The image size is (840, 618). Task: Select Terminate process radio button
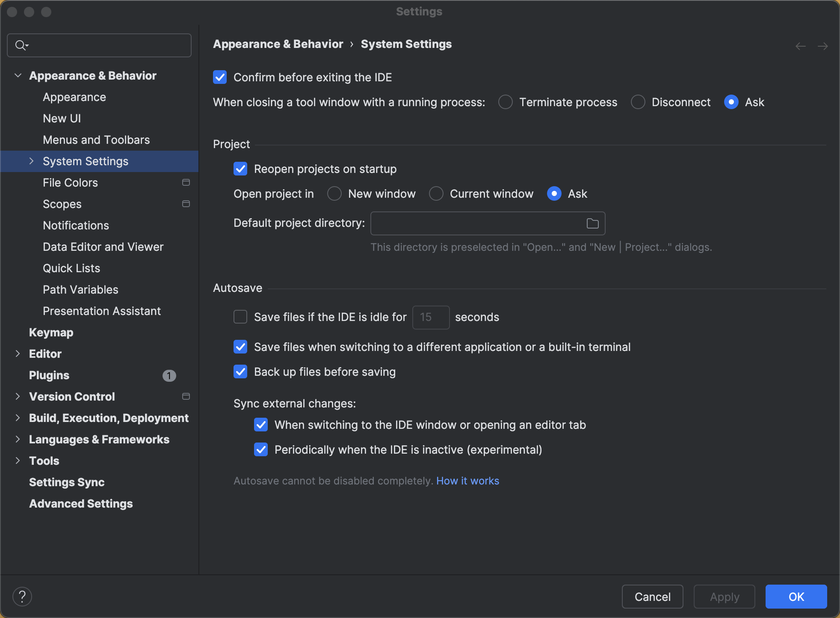coord(505,102)
